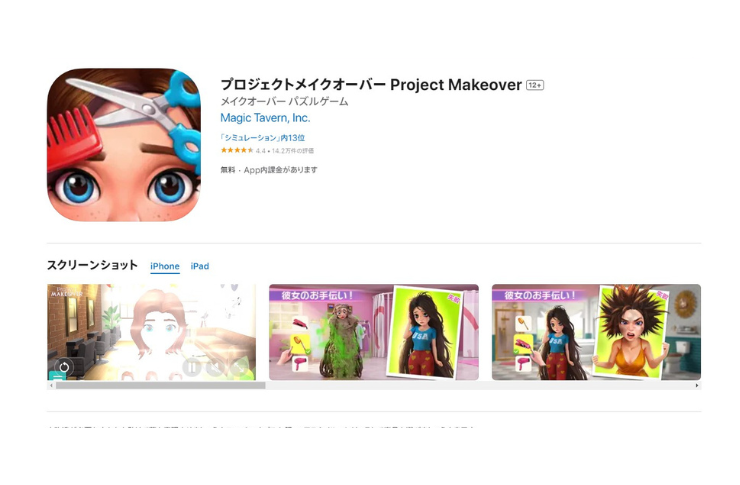740x485 pixels.
Task: Pause the preview video
Action: pos(192,367)
